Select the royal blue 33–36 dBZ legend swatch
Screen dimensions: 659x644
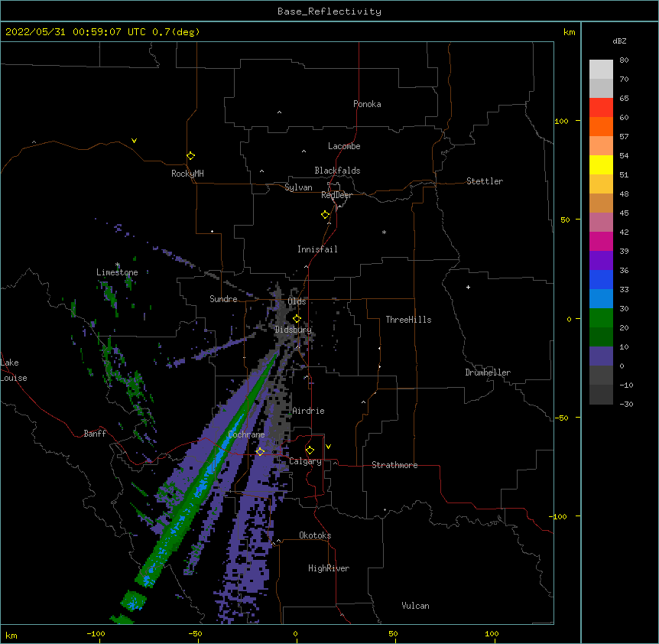point(601,279)
